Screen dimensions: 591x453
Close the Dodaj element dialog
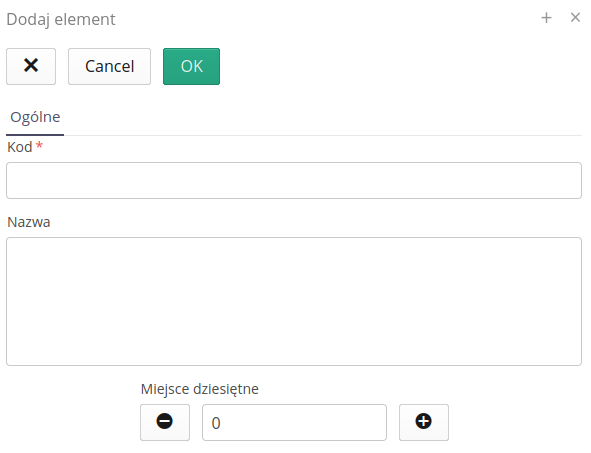575,17
